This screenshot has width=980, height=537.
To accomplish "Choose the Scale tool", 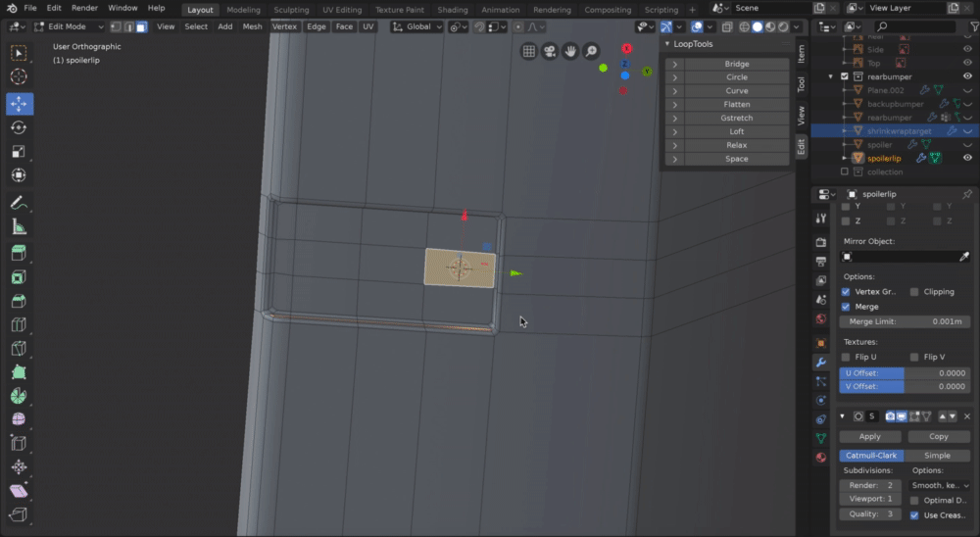I will click(19, 152).
